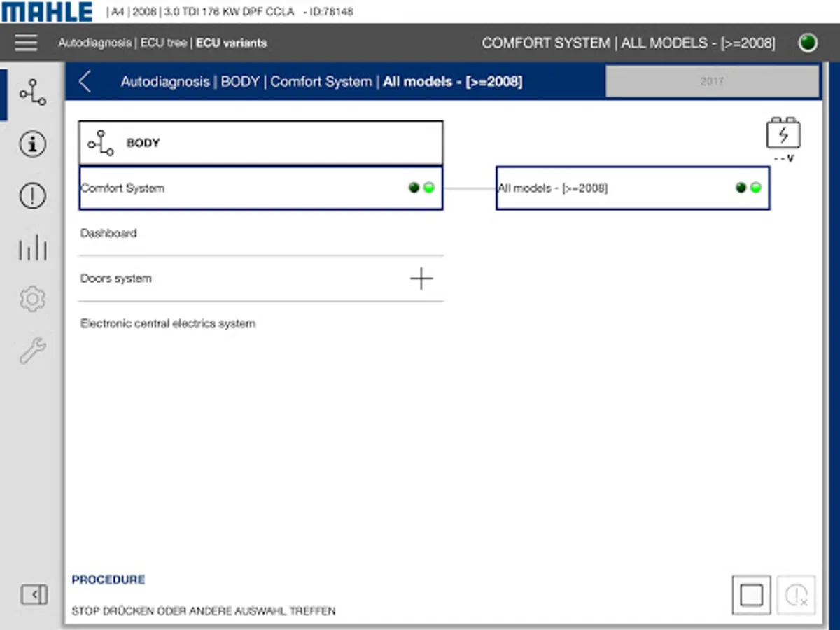Click the PROCEDURE label

108,580
